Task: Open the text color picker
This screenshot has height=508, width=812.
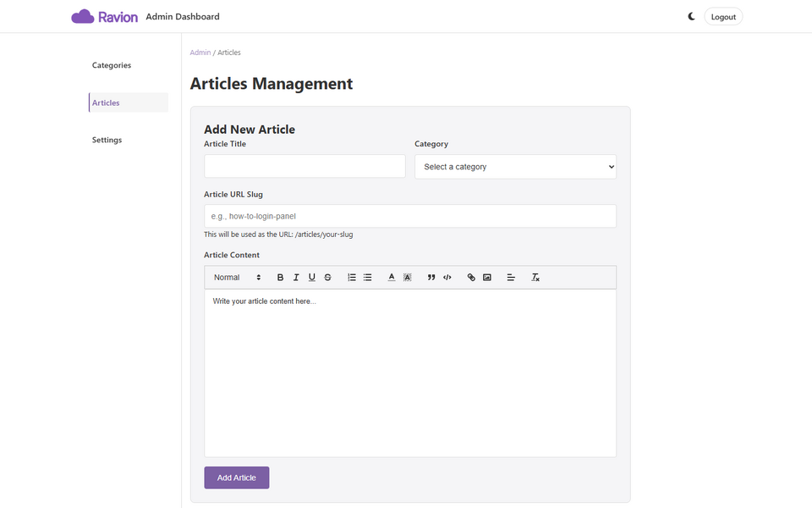Action: coord(392,278)
